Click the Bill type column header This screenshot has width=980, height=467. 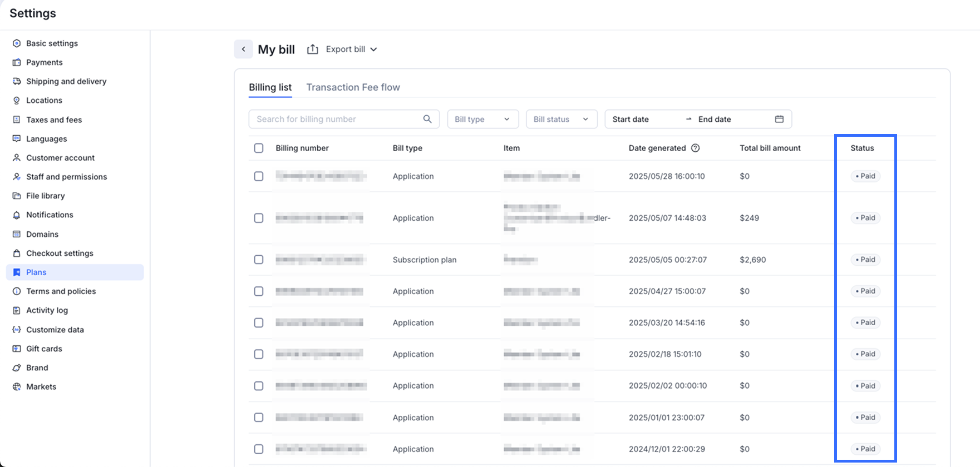pyautogui.click(x=407, y=148)
